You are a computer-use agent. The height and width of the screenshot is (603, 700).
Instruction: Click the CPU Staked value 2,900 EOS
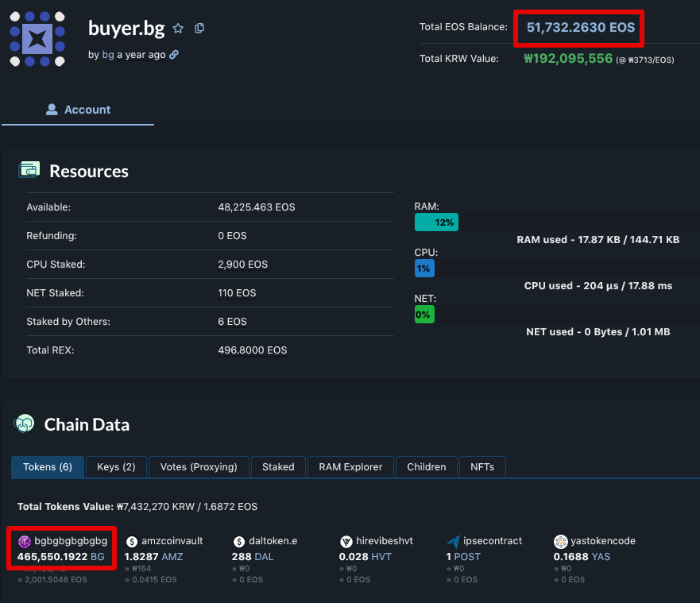pos(243,265)
